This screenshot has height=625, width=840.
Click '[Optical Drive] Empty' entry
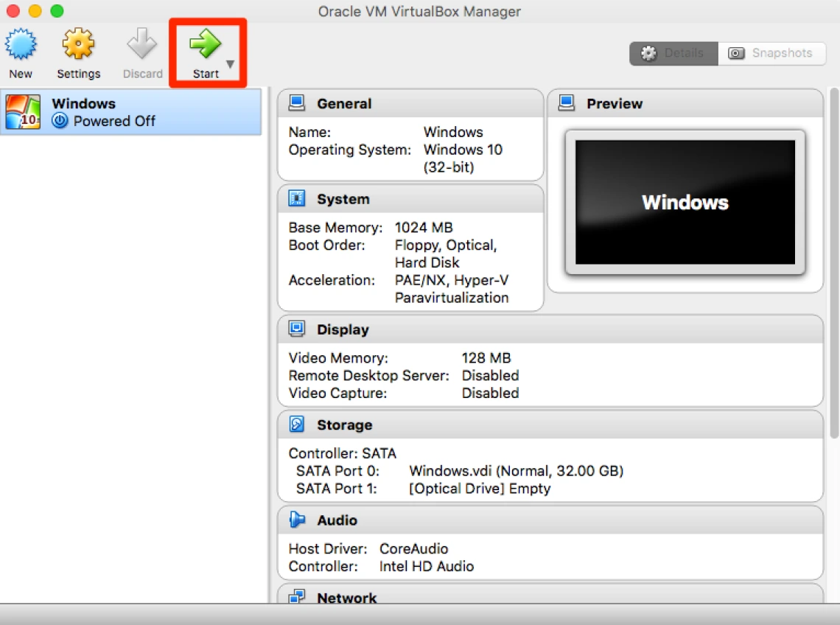480,489
